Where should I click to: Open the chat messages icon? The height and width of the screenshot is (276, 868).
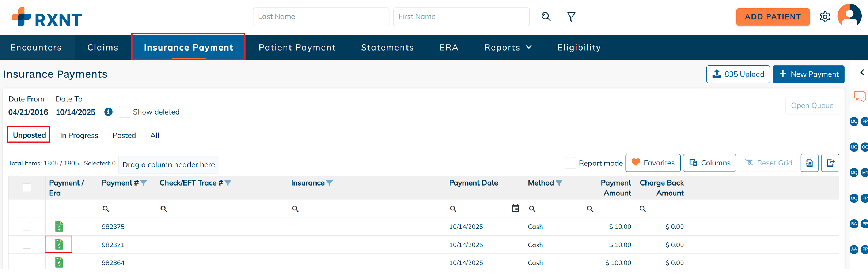coord(860,96)
